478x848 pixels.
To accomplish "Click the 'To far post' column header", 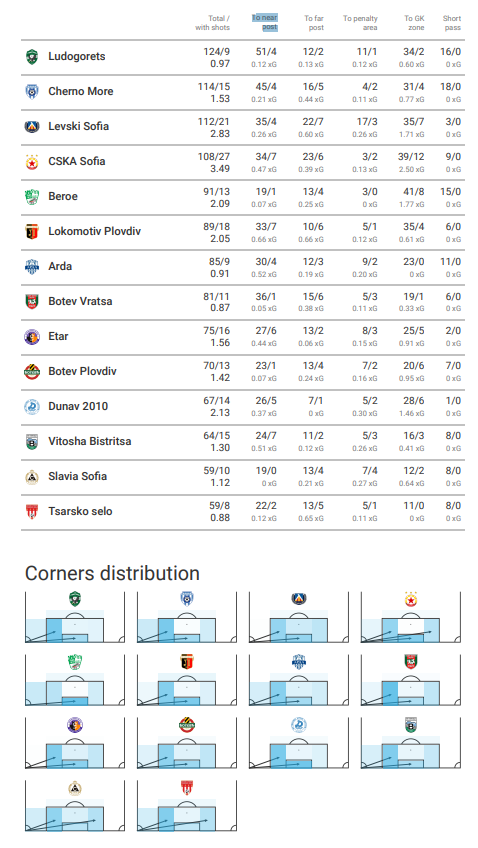I will 314,23.
